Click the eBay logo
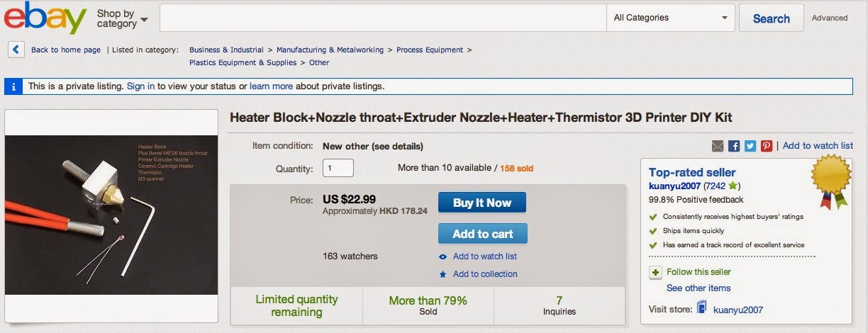The width and height of the screenshot is (868, 333). 45,18
